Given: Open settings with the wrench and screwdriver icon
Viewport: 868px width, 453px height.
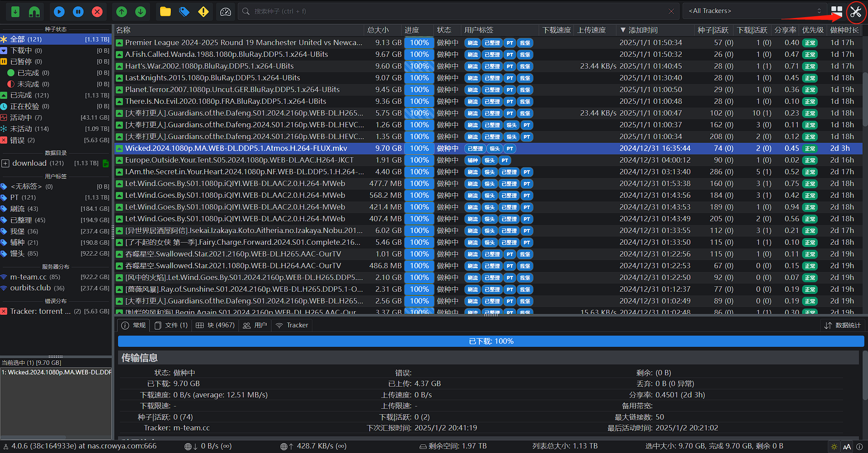Looking at the screenshot, I should pos(856,11).
